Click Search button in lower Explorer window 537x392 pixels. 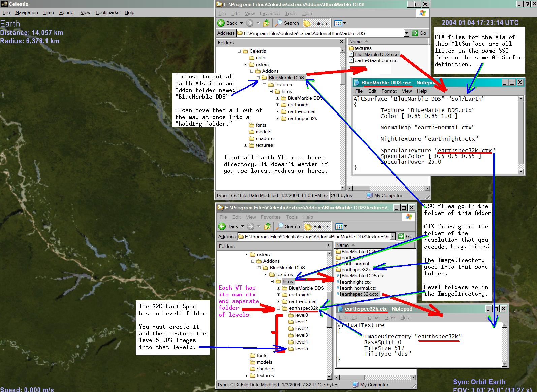(x=288, y=226)
